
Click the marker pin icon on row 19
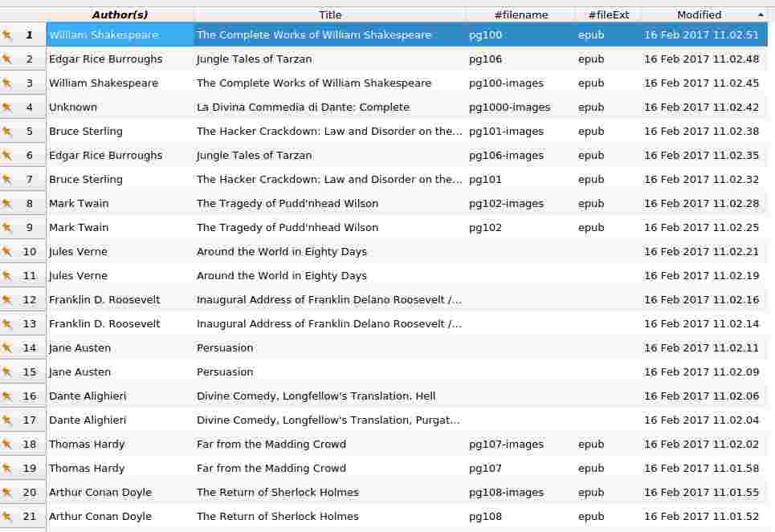[x=6, y=469]
